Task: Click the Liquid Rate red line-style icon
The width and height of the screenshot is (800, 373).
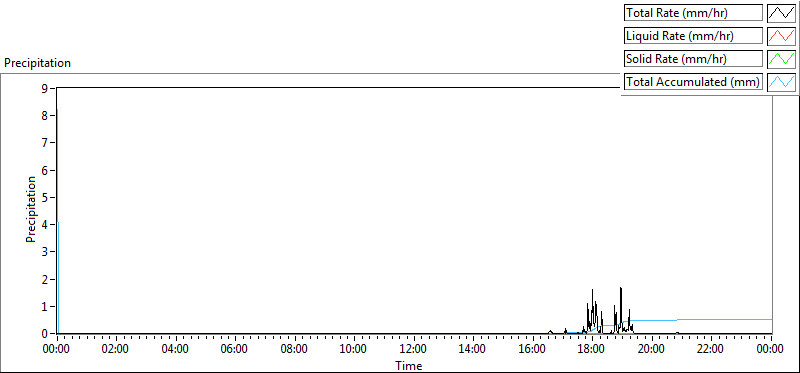Action: click(x=781, y=36)
